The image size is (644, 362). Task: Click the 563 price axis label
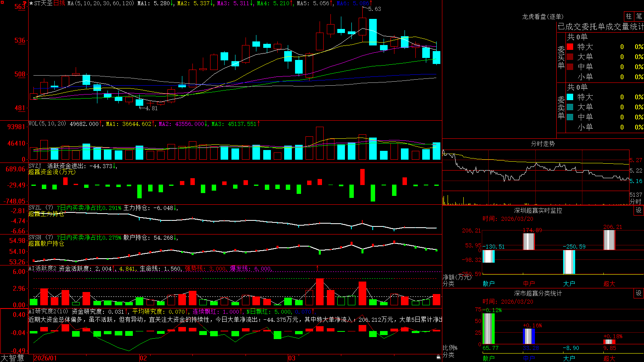point(19,6)
